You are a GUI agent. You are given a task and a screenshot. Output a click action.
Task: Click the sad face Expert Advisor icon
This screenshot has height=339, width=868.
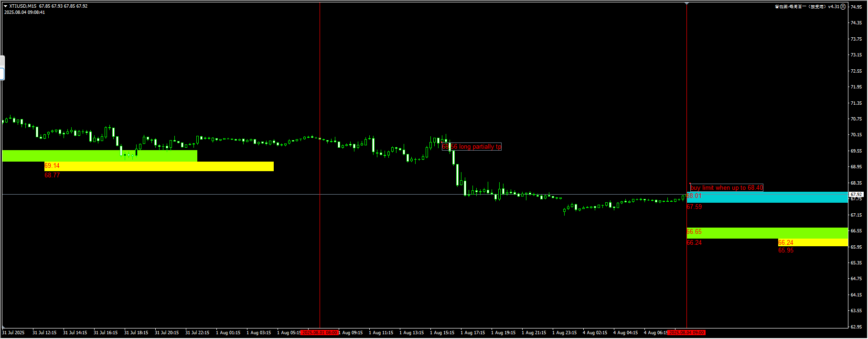843,7
